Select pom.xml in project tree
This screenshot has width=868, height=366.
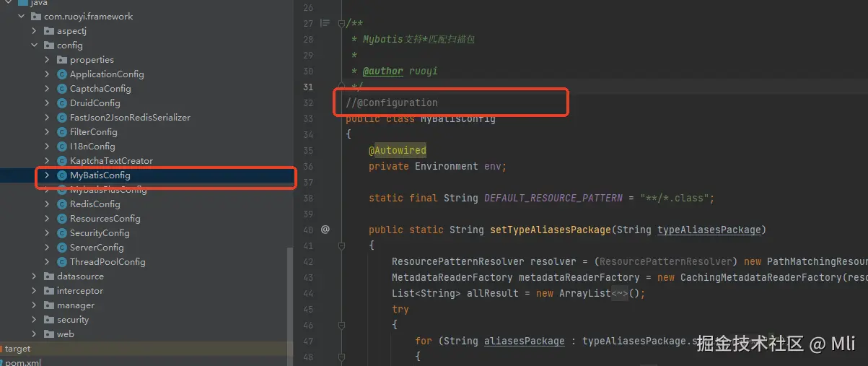pos(23,362)
